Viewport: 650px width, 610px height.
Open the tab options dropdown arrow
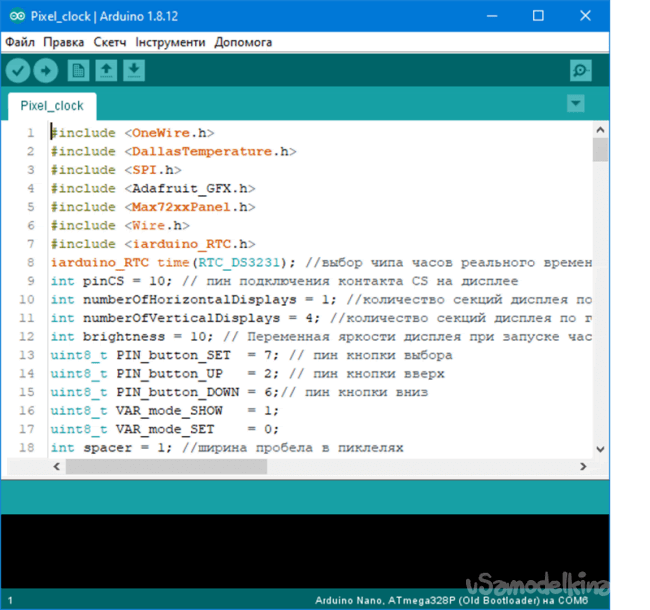[x=575, y=103]
